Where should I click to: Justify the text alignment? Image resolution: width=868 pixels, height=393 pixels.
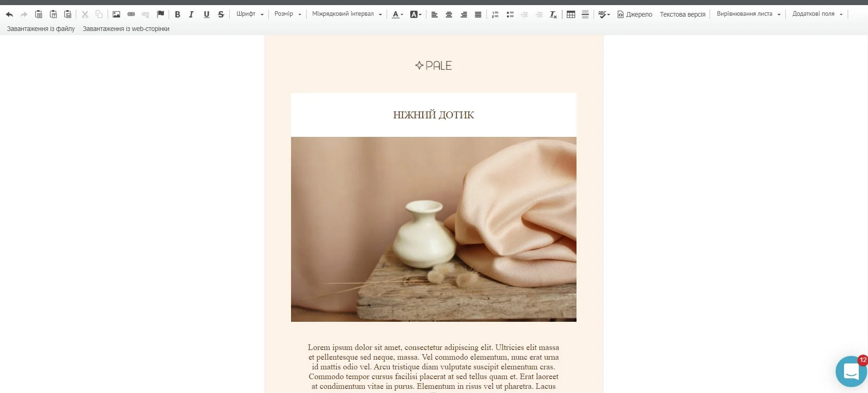pyautogui.click(x=478, y=14)
